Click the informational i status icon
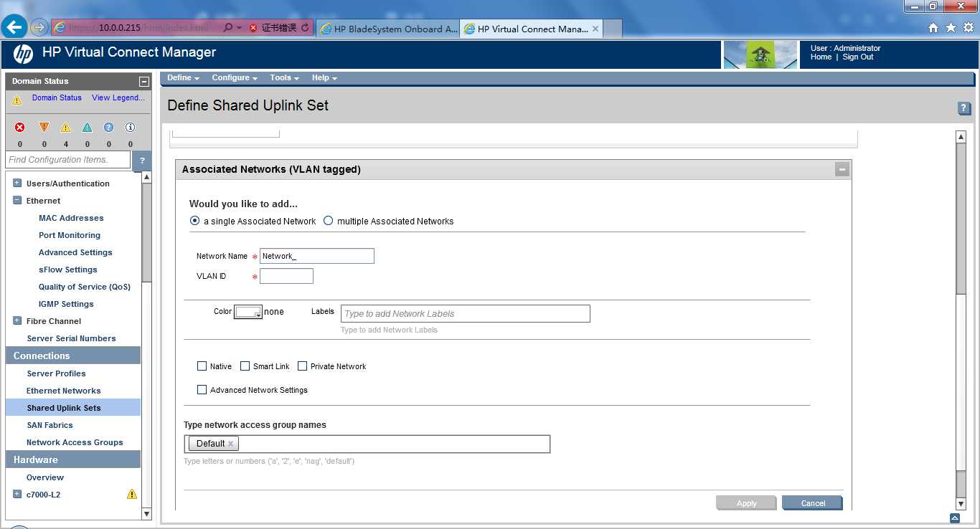This screenshot has height=529, width=980. 130,127
